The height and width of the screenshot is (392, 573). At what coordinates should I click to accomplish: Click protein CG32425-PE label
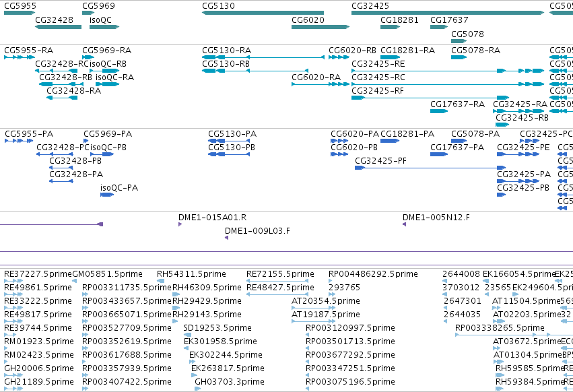pos(523,148)
